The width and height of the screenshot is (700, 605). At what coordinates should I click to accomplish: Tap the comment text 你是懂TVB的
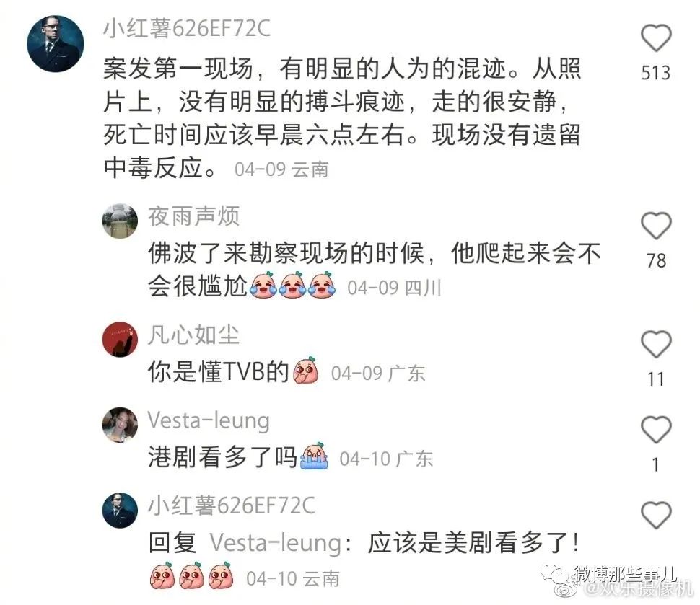[219, 371]
